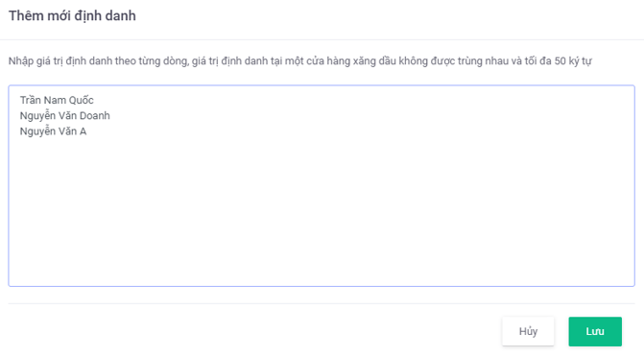This screenshot has width=644, height=357.
Task: Click the letter A ending the third line
Action: (83, 131)
